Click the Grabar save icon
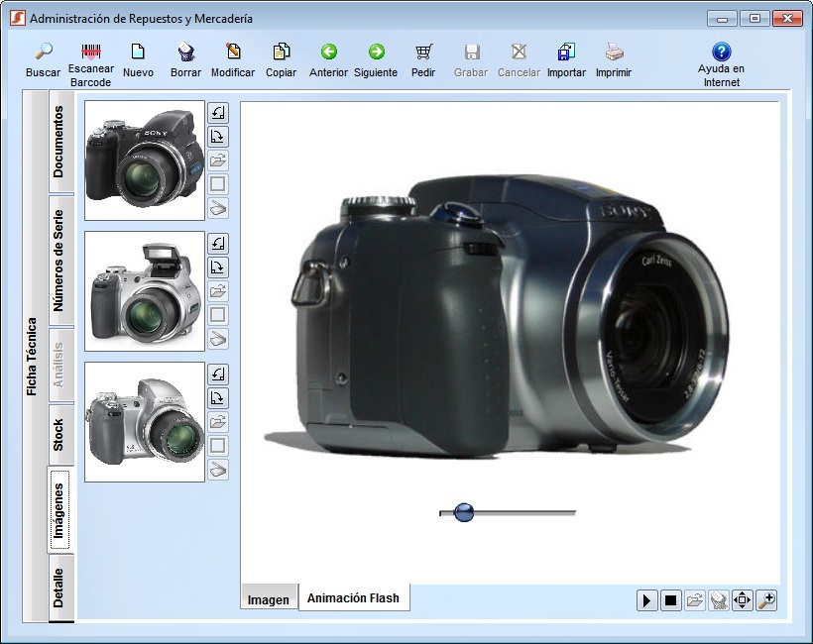 pyautogui.click(x=471, y=52)
